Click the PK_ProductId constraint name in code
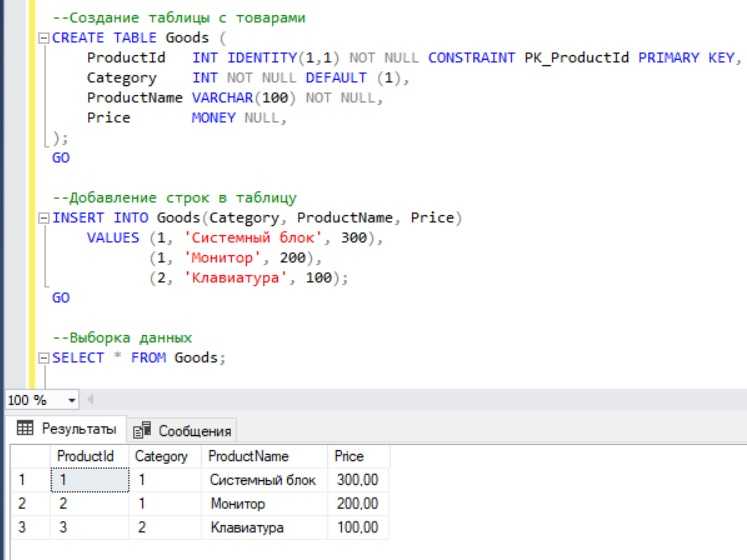Image resolution: width=747 pixels, height=560 pixels. pos(577,58)
